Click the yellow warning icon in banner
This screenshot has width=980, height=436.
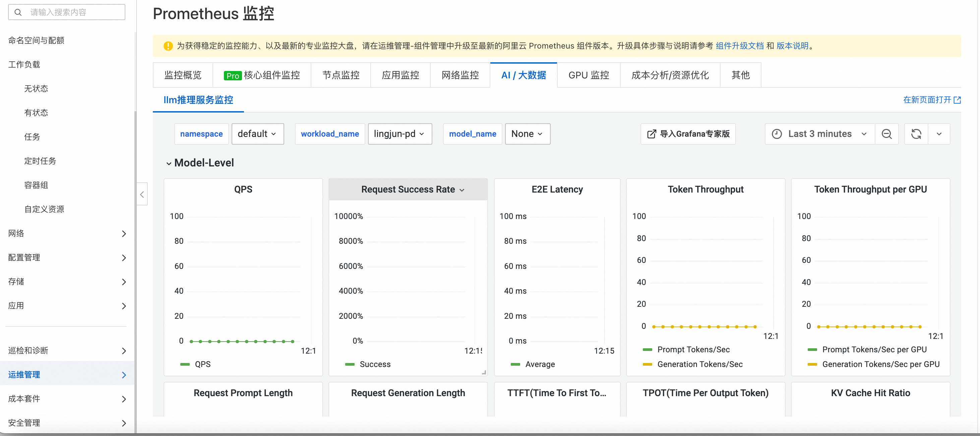point(168,46)
